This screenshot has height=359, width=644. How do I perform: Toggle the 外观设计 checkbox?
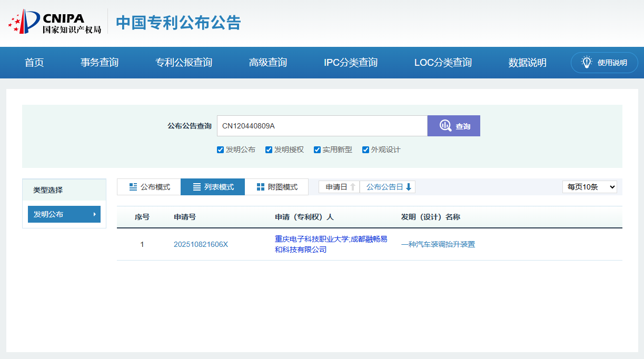(365, 149)
